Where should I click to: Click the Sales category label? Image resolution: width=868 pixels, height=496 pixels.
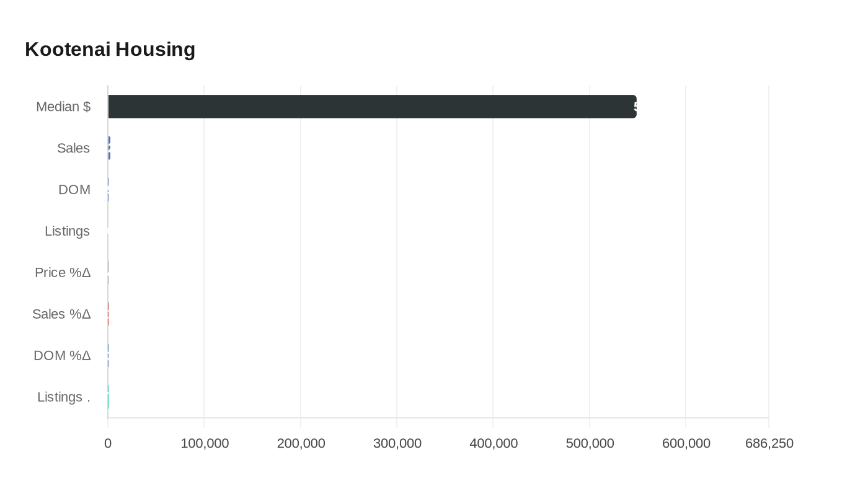[x=73, y=148]
